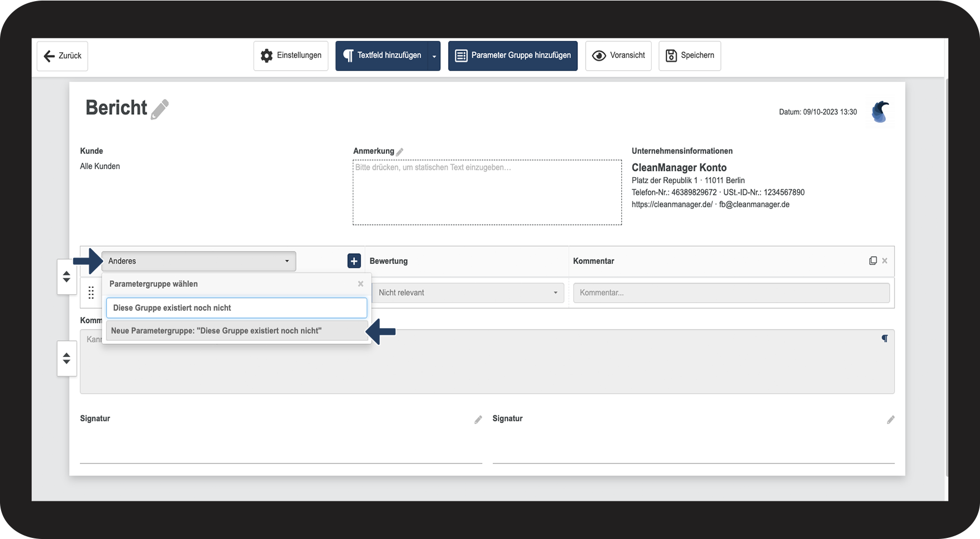The width and height of the screenshot is (980, 539).
Task: Save the report with Speichern
Action: pos(689,56)
